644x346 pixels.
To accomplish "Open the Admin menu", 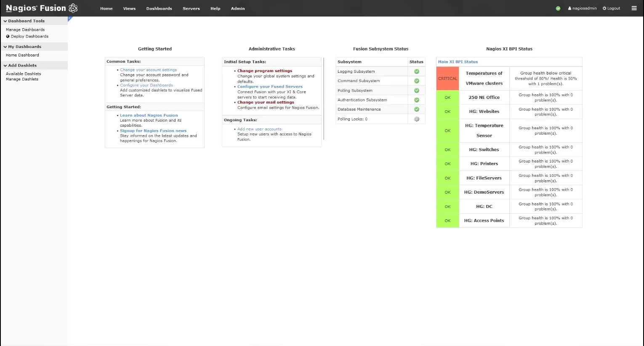I will click(x=238, y=8).
